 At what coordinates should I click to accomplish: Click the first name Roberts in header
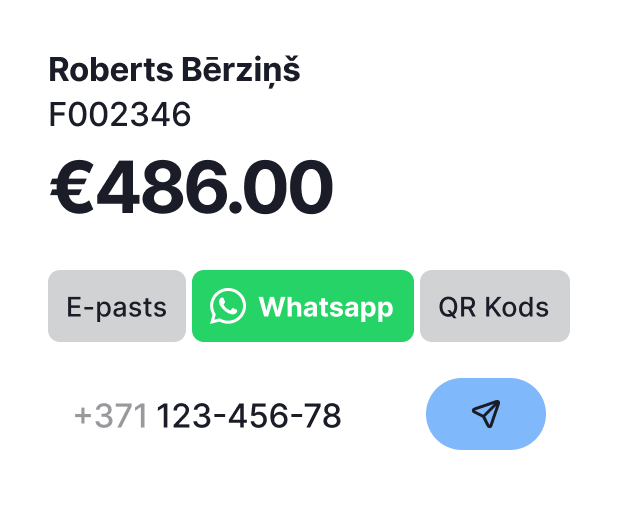pyautogui.click(x=111, y=69)
